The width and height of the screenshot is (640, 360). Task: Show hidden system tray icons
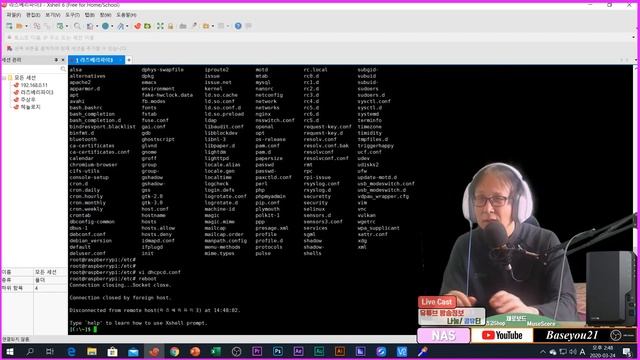543,352
